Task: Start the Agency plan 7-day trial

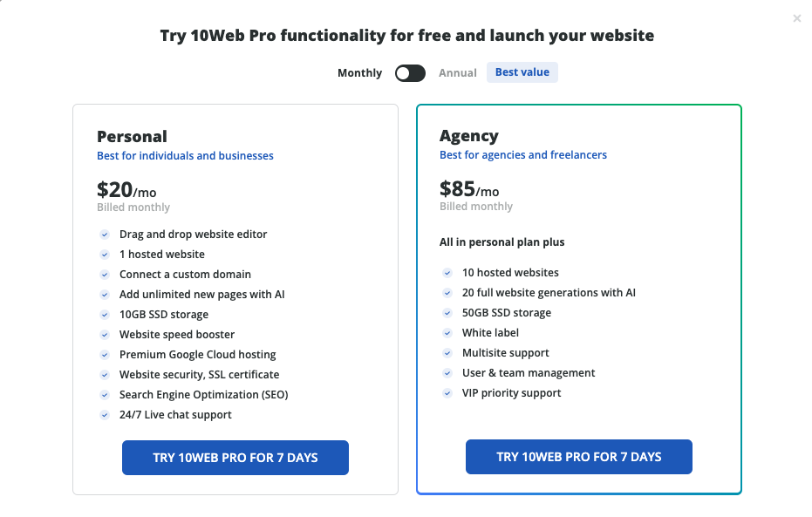Action: [x=579, y=457]
